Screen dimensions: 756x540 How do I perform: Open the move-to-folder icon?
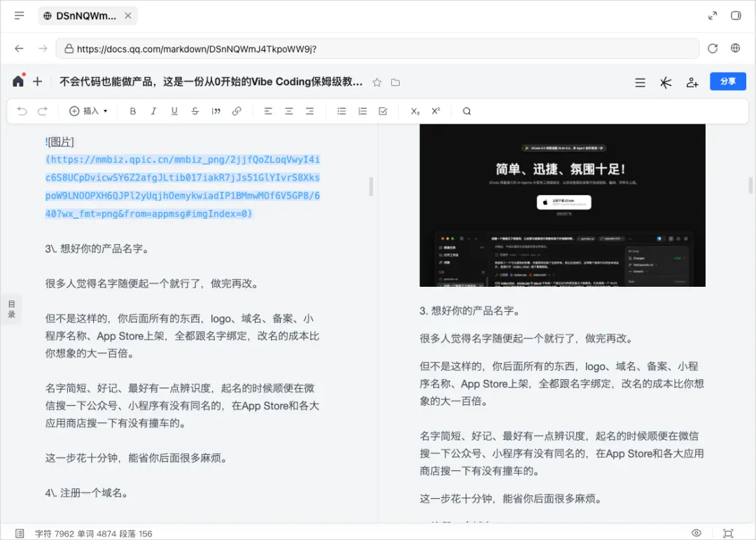395,83
